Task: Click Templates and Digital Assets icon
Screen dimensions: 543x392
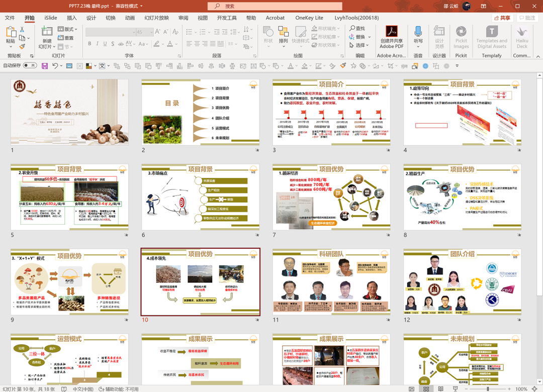Action: [x=492, y=32]
